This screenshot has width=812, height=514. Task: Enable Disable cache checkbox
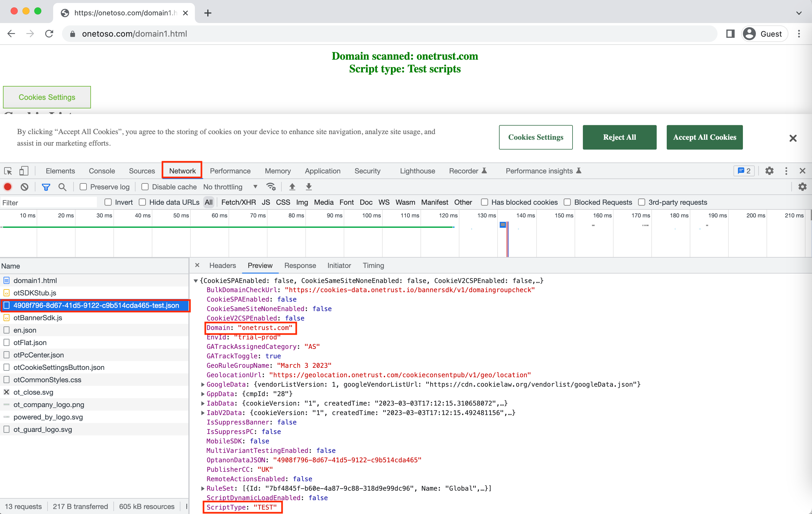(x=145, y=187)
